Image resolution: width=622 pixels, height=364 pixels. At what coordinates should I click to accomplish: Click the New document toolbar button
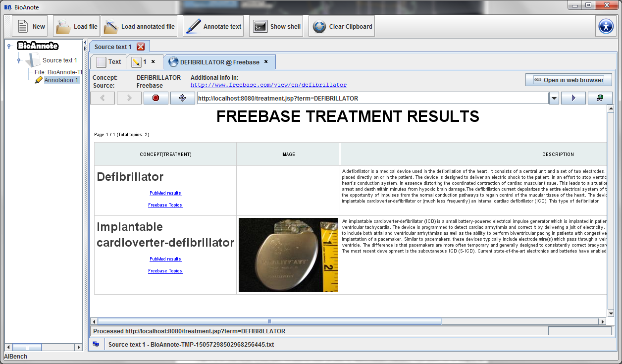pyautogui.click(x=30, y=27)
